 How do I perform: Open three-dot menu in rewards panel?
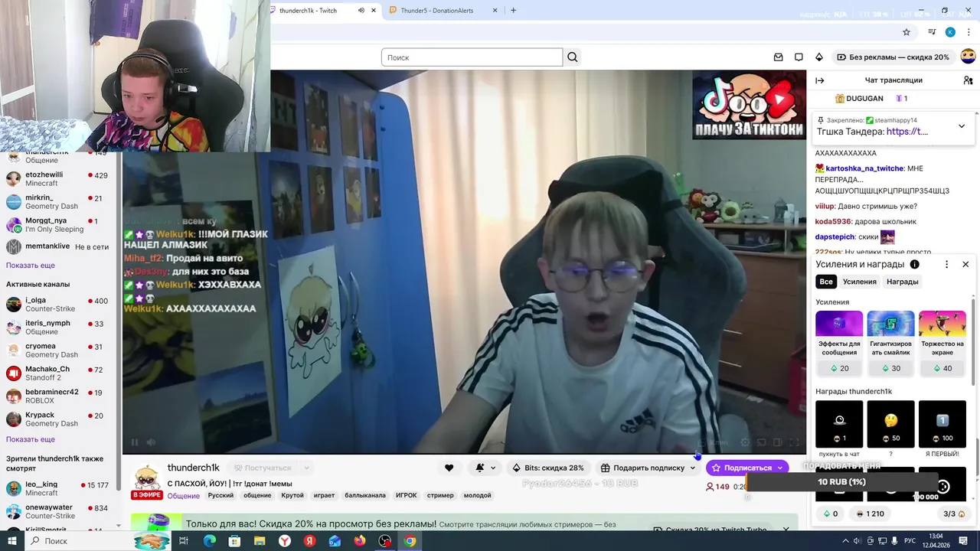946,264
